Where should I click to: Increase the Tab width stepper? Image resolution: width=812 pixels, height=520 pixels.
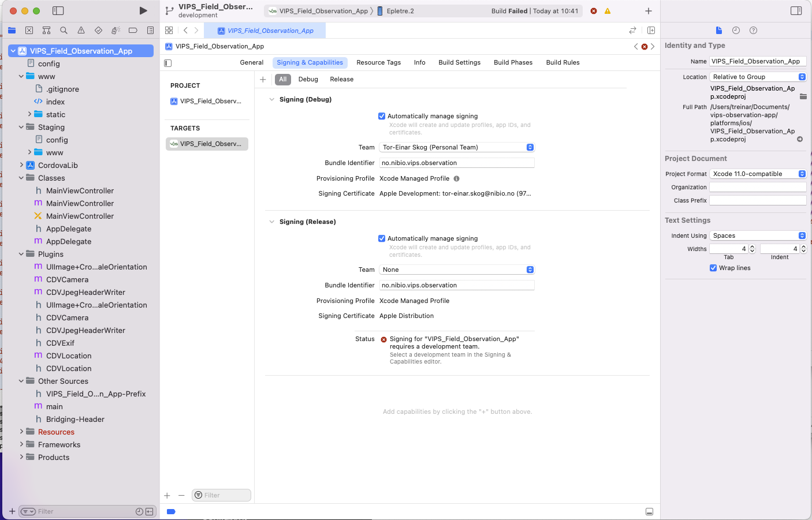click(x=752, y=246)
